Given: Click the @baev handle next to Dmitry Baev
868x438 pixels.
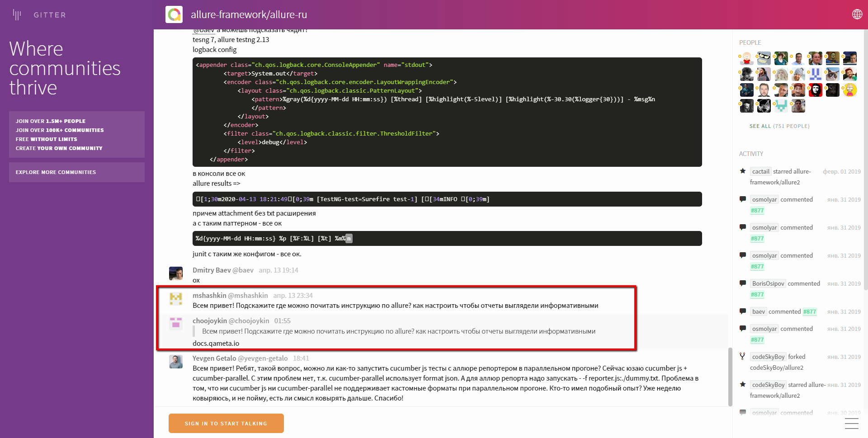Looking at the screenshot, I should click(243, 270).
